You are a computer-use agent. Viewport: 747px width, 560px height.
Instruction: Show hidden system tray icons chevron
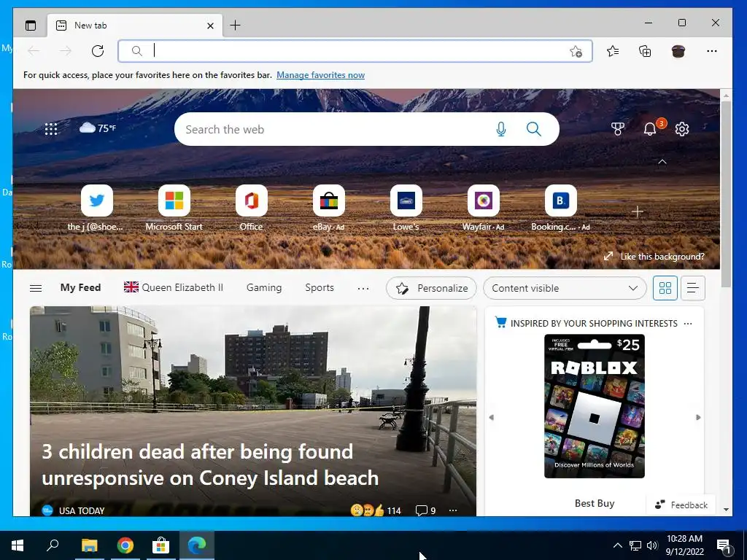617,545
